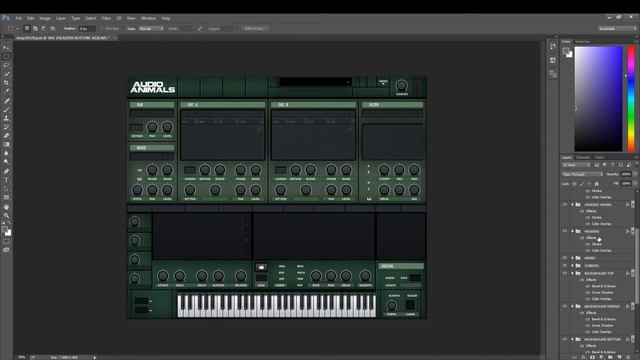
Task: Select the Rectangular Marquee tool in the toolbox
Action: pos(6,56)
